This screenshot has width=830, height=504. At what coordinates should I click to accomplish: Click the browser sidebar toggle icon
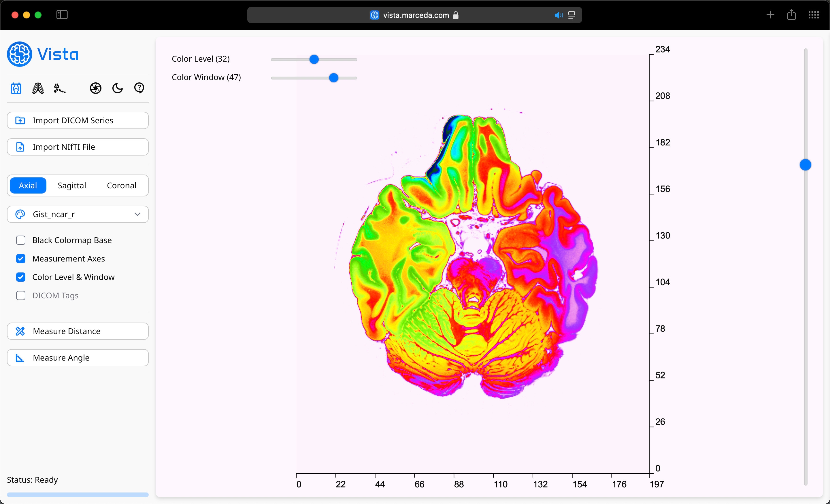click(x=62, y=15)
